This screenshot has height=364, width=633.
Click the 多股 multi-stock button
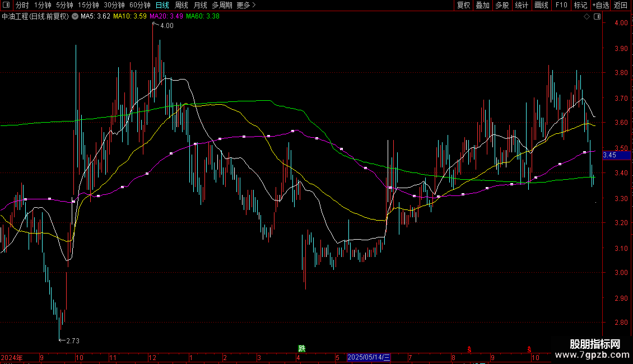click(x=502, y=5)
